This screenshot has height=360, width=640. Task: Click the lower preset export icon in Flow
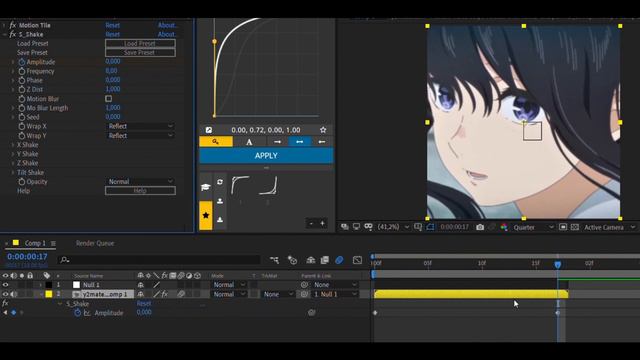[220, 220]
